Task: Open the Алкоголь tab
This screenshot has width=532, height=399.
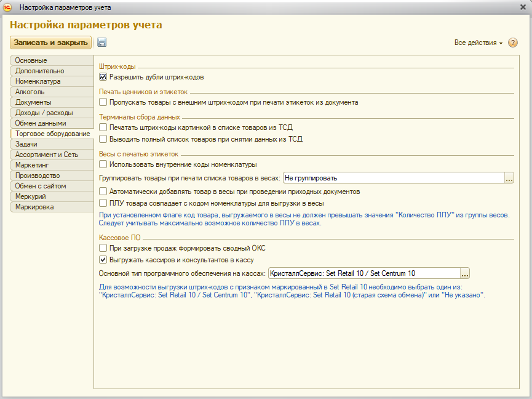Action: 52,92
